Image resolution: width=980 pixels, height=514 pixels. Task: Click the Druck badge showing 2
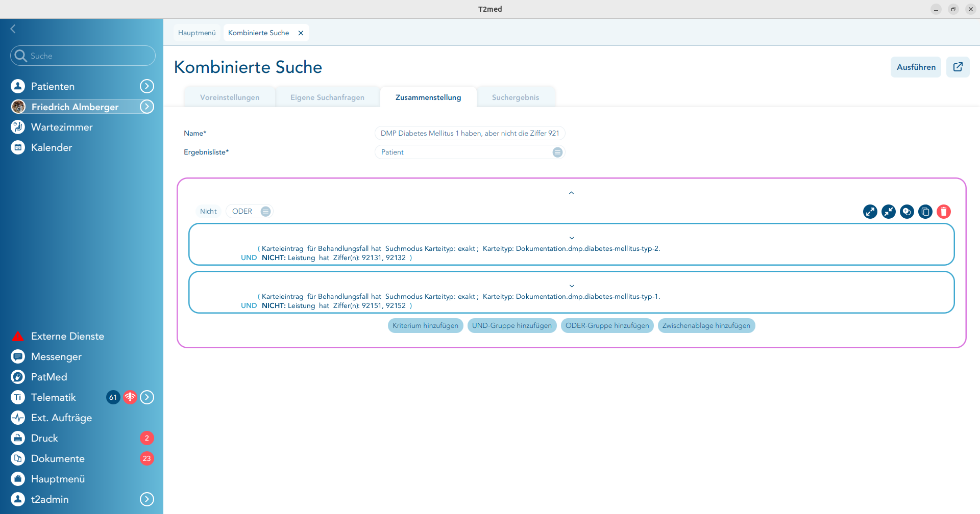[x=147, y=438]
